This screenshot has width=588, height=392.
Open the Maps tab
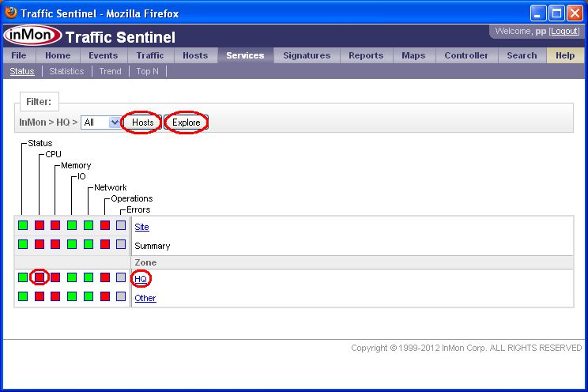(x=413, y=55)
